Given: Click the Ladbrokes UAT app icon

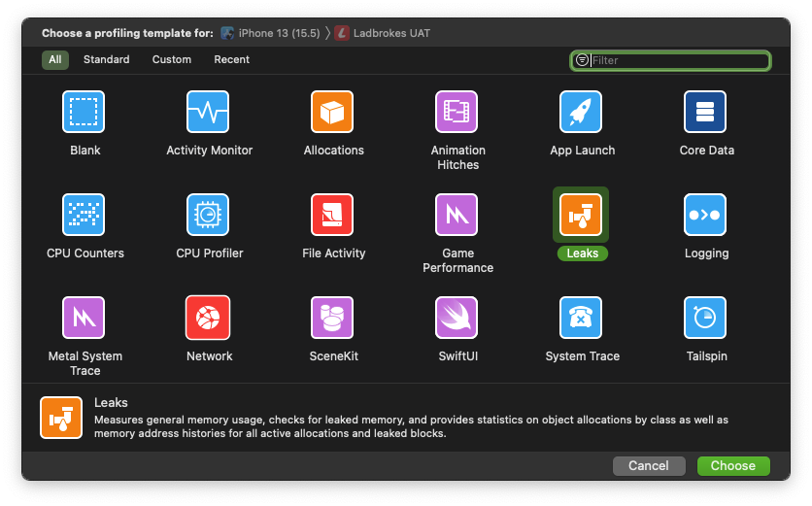Looking at the screenshot, I should click(x=342, y=33).
